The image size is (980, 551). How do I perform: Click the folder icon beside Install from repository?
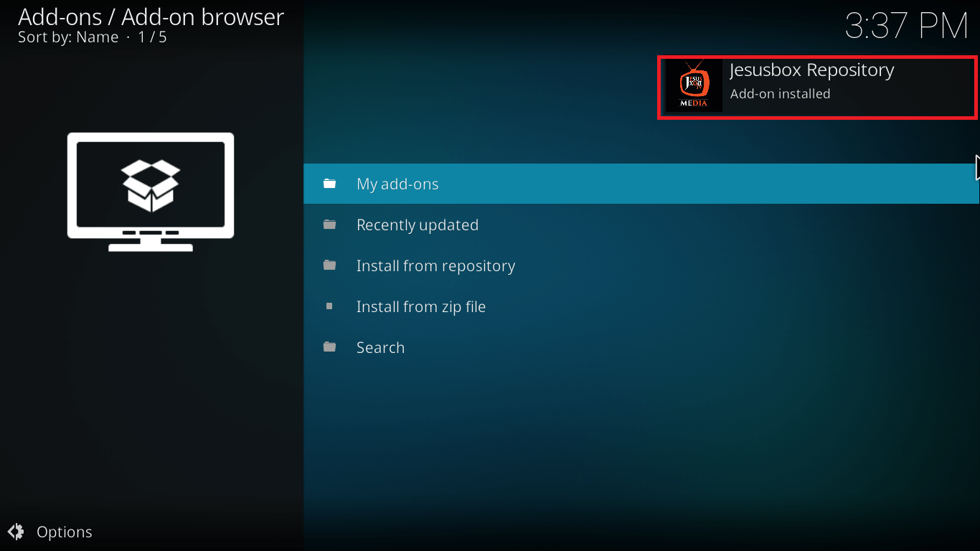(x=329, y=265)
